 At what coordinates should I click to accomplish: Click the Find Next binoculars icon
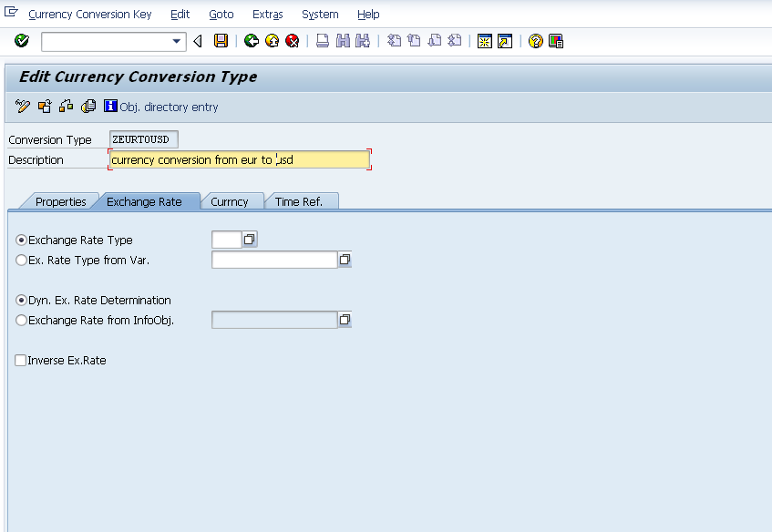click(x=363, y=41)
